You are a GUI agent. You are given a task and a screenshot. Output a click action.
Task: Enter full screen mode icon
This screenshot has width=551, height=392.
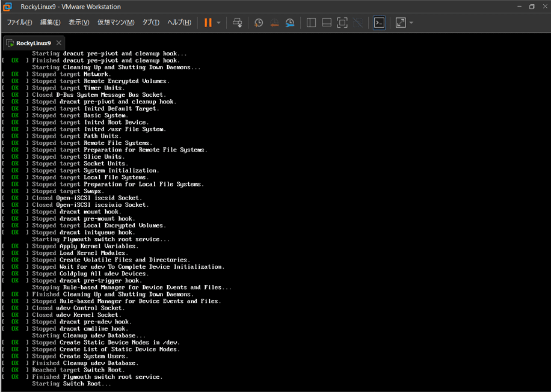tap(342, 23)
